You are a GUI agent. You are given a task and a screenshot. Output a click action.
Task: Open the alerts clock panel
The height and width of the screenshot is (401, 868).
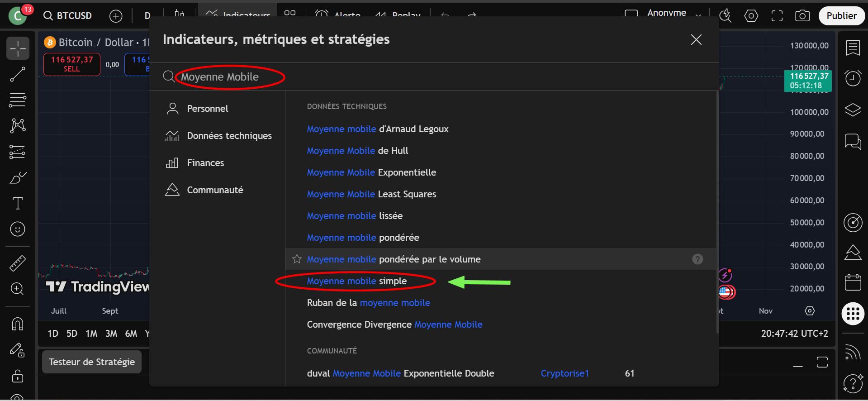(853, 78)
